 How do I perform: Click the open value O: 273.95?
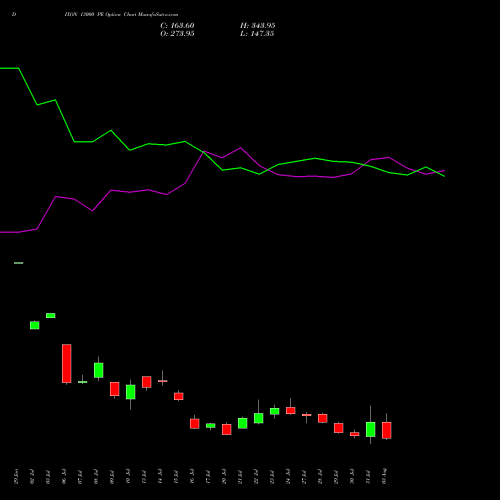point(177,34)
